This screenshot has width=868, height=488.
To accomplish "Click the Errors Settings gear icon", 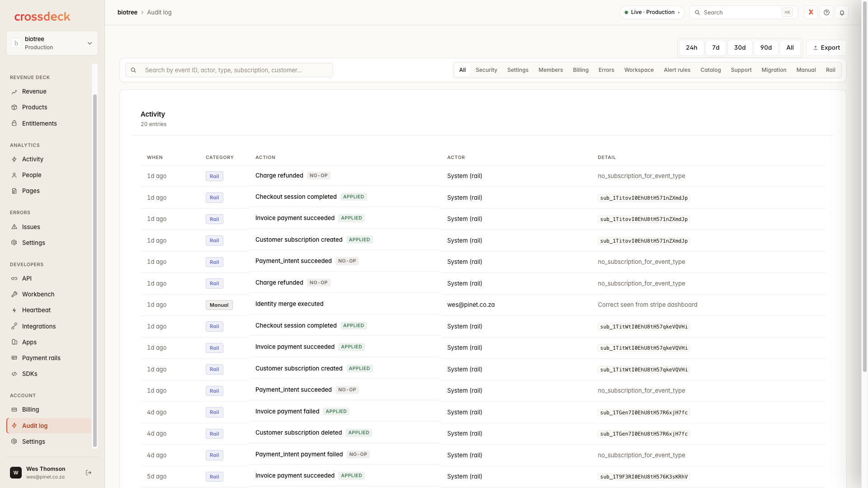I will [14, 243].
